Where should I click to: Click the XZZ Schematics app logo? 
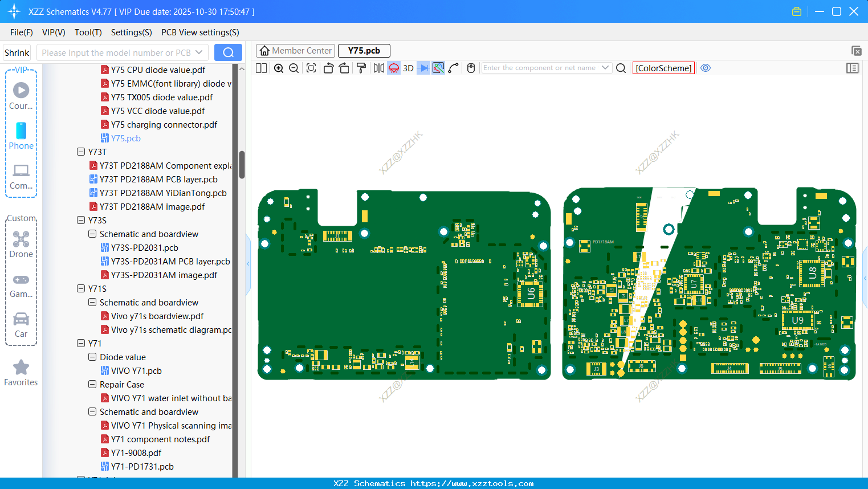click(x=14, y=11)
